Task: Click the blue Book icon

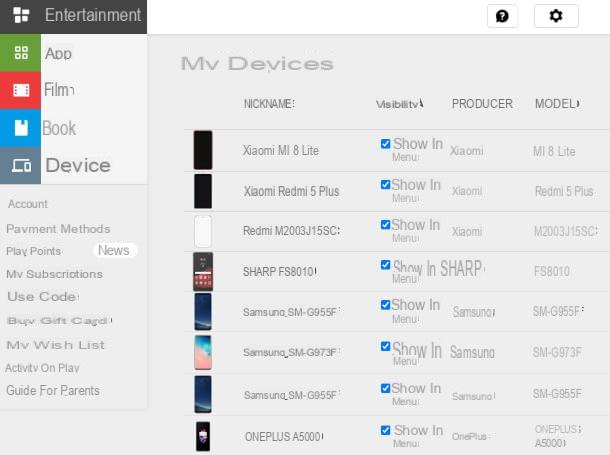Action: click(x=21, y=128)
